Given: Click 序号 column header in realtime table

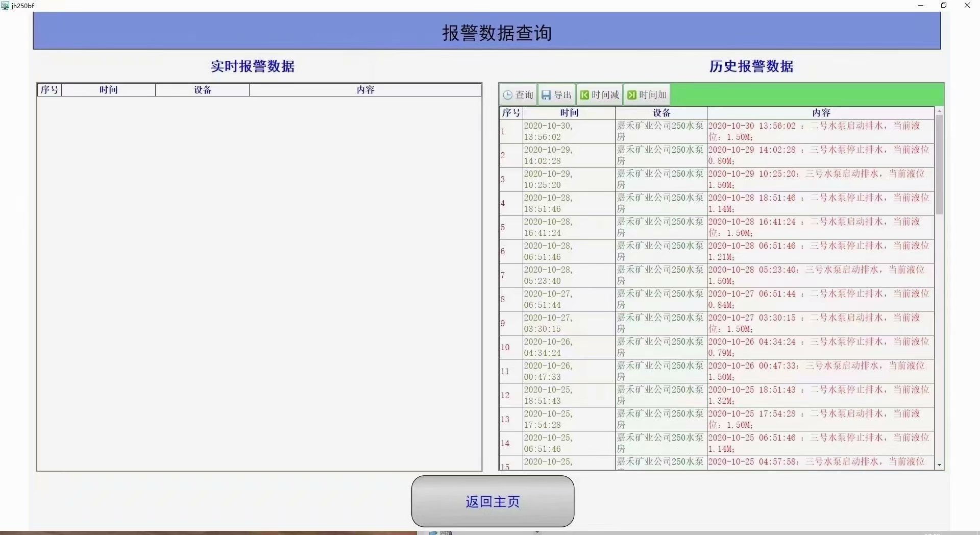Looking at the screenshot, I should pyautogui.click(x=50, y=90).
